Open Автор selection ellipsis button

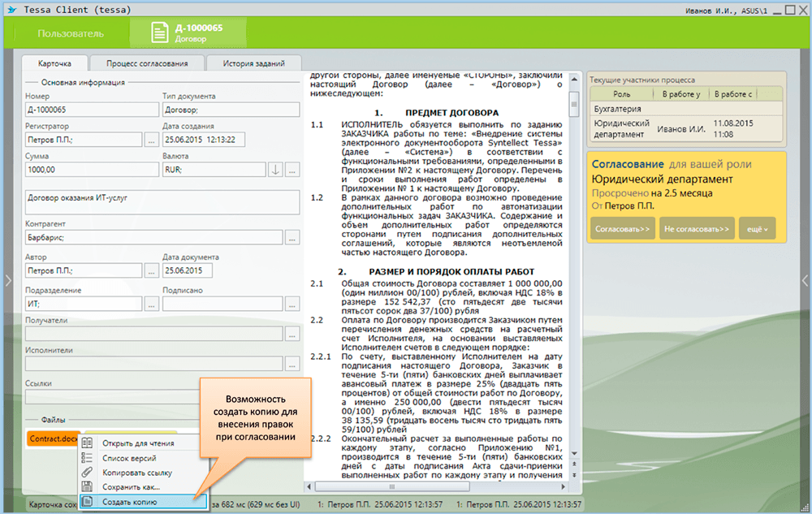[x=151, y=270]
